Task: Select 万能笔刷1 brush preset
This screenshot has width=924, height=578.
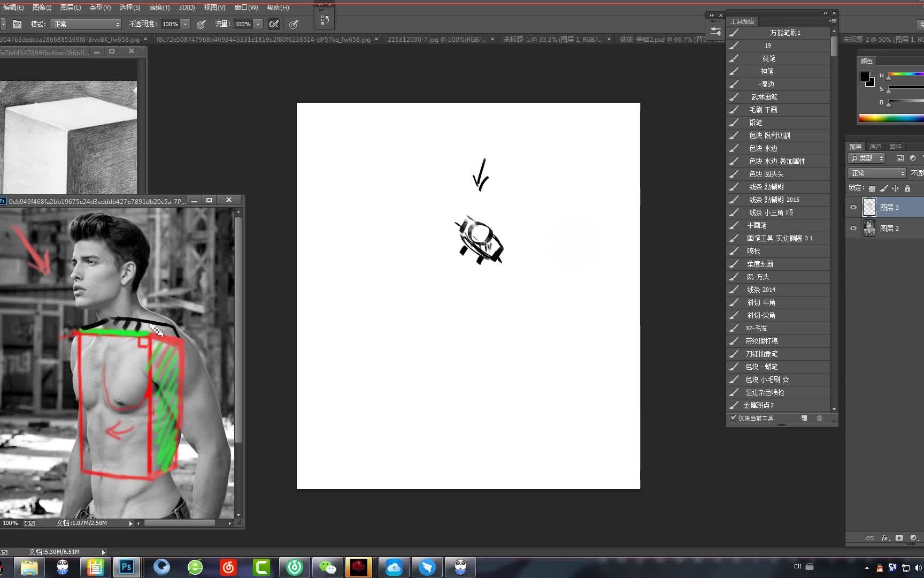Action: pos(778,33)
